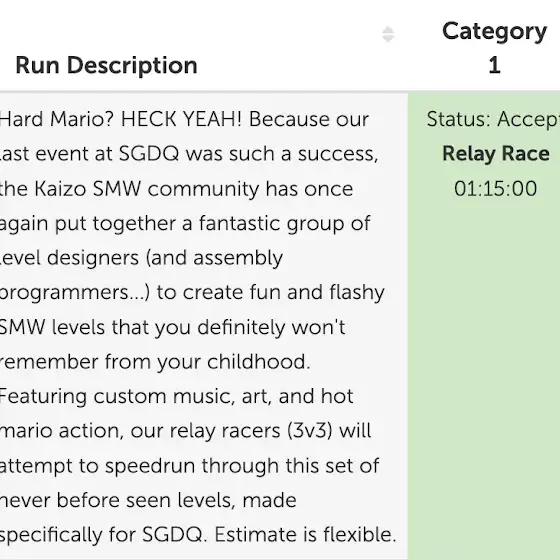Image resolution: width=560 pixels, height=560 pixels.
Task: Click the 'level designers (and assembly' line
Action: [x=141, y=258]
